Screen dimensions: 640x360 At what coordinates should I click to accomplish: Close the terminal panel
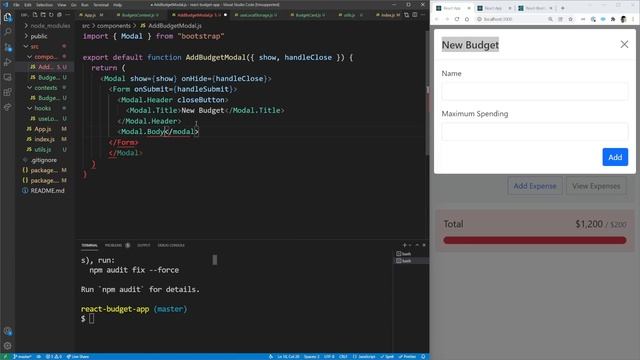pyautogui.click(x=424, y=245)
